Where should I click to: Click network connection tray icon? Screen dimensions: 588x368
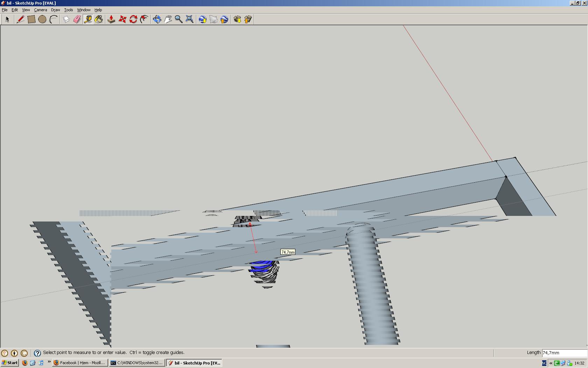(x=563, y=363)
